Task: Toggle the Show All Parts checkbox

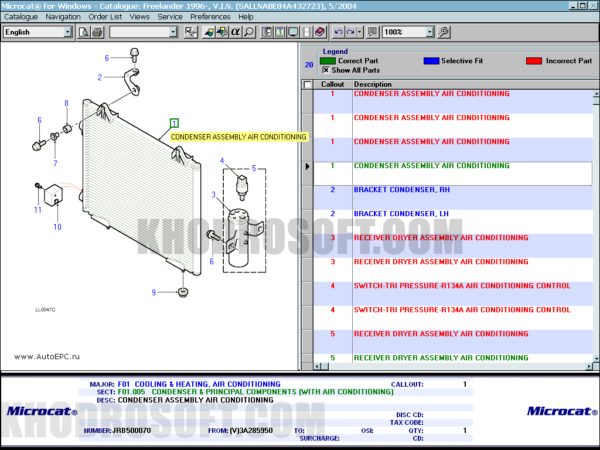Action: click(326, 70)
